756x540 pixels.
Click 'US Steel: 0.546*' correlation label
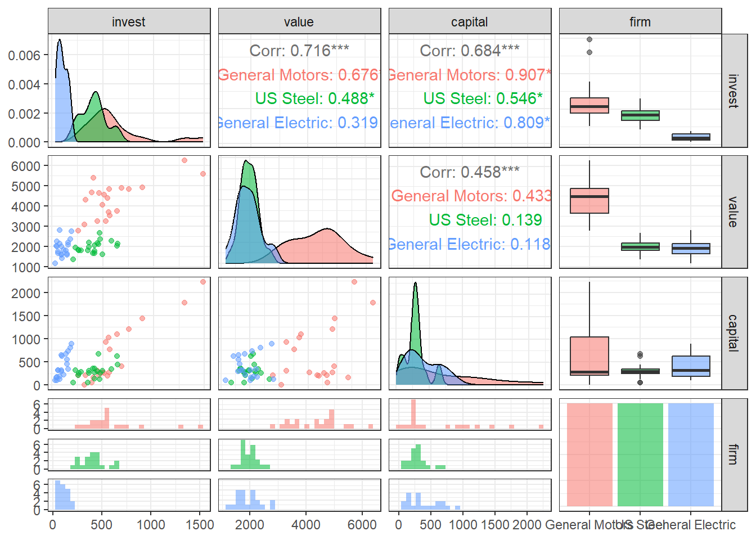point(483,98)
